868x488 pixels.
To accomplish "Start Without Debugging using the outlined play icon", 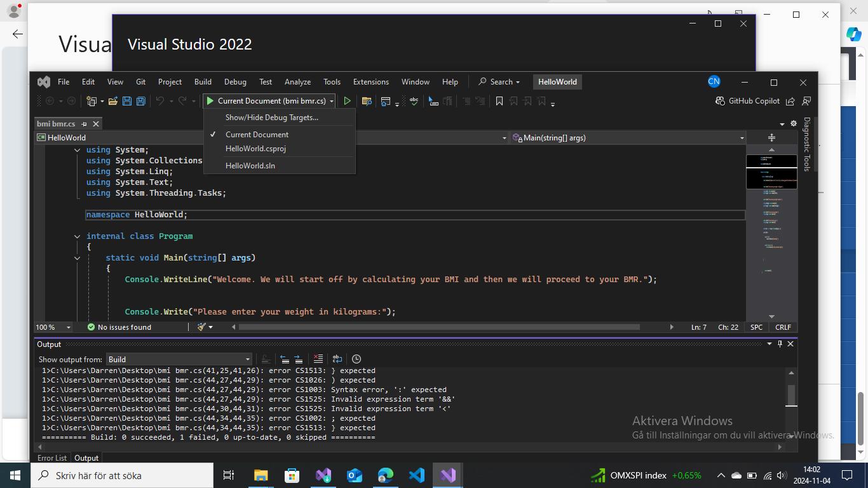I will tap(347, 101).
